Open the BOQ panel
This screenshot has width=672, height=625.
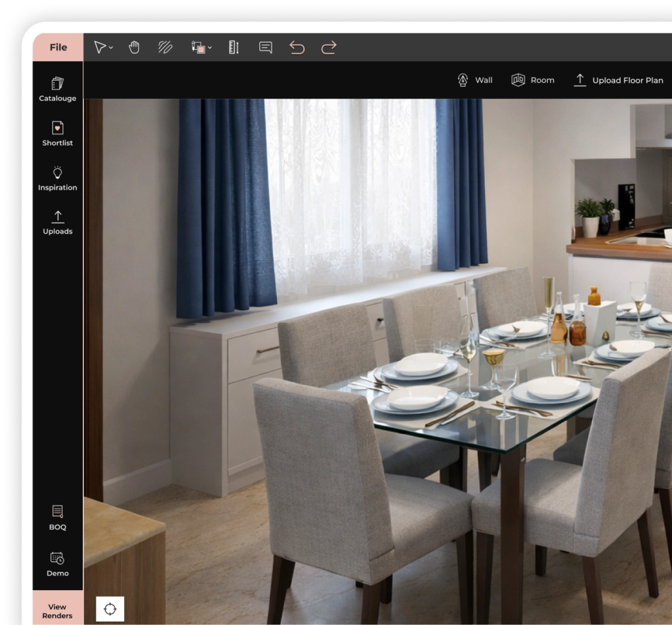58,518
